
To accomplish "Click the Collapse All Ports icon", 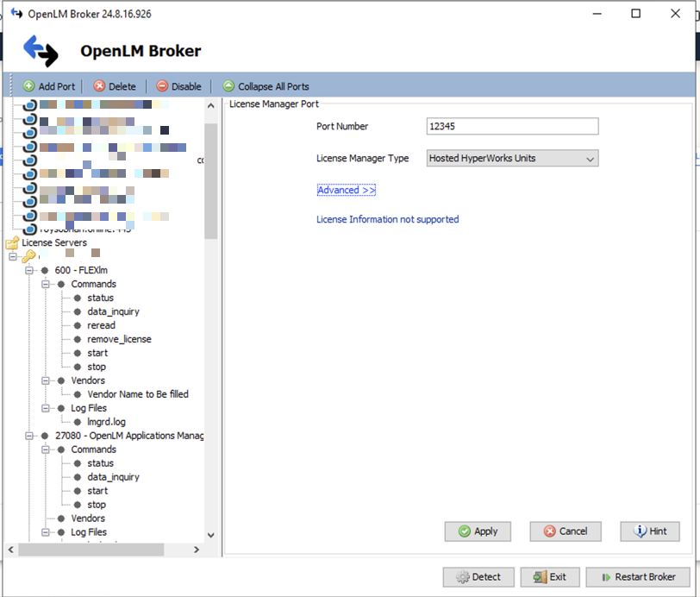I will (x=228, y=86).
